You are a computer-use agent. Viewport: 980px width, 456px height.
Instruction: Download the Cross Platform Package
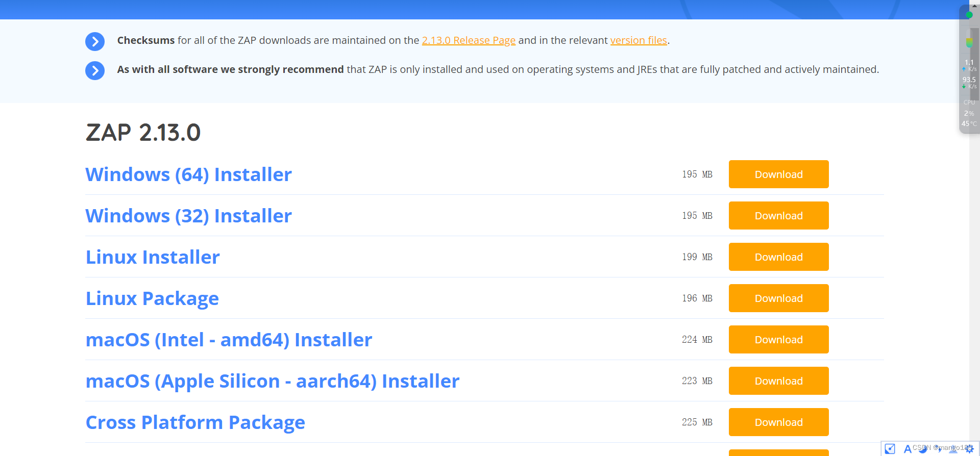[778, 422]
